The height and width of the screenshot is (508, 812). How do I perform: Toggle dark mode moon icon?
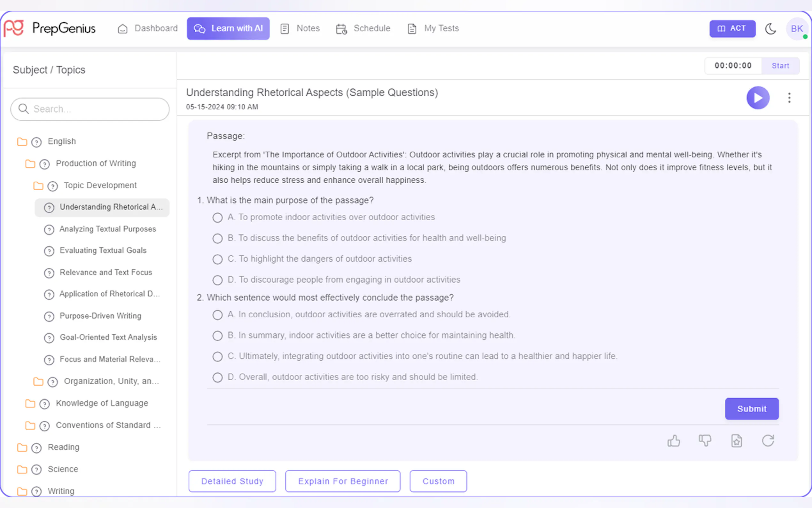point(771,28)
